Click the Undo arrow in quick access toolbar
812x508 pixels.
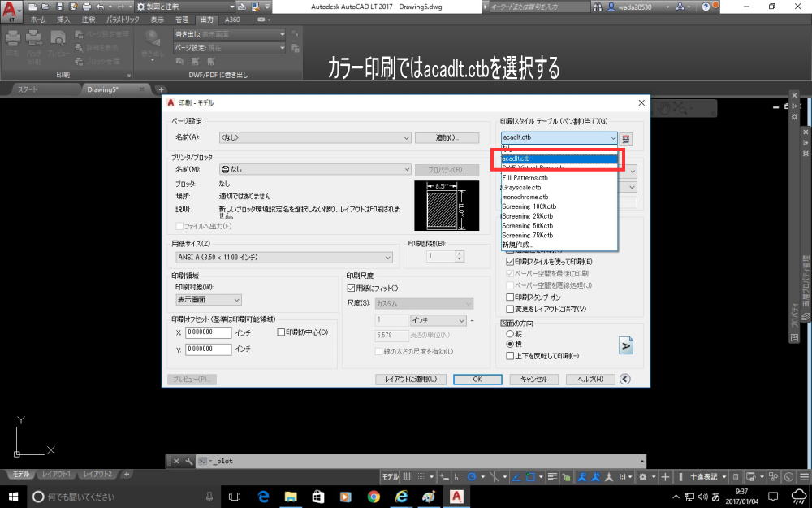(101, 7)
